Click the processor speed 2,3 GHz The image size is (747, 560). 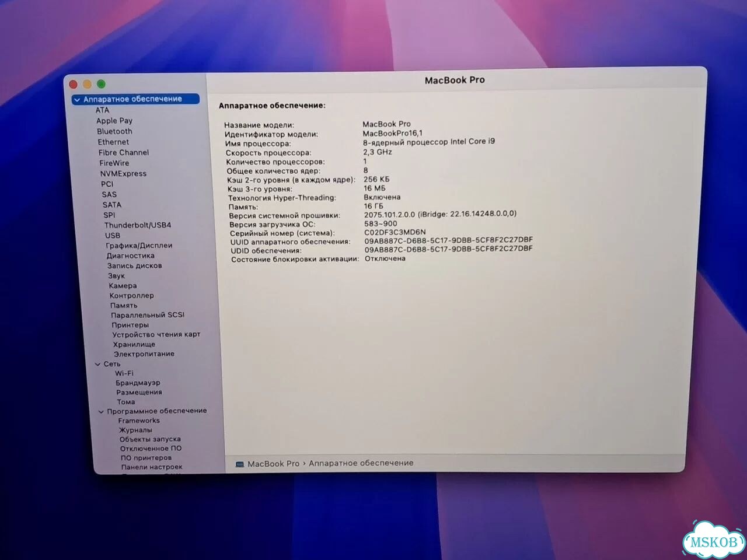(x=378, y=152)
